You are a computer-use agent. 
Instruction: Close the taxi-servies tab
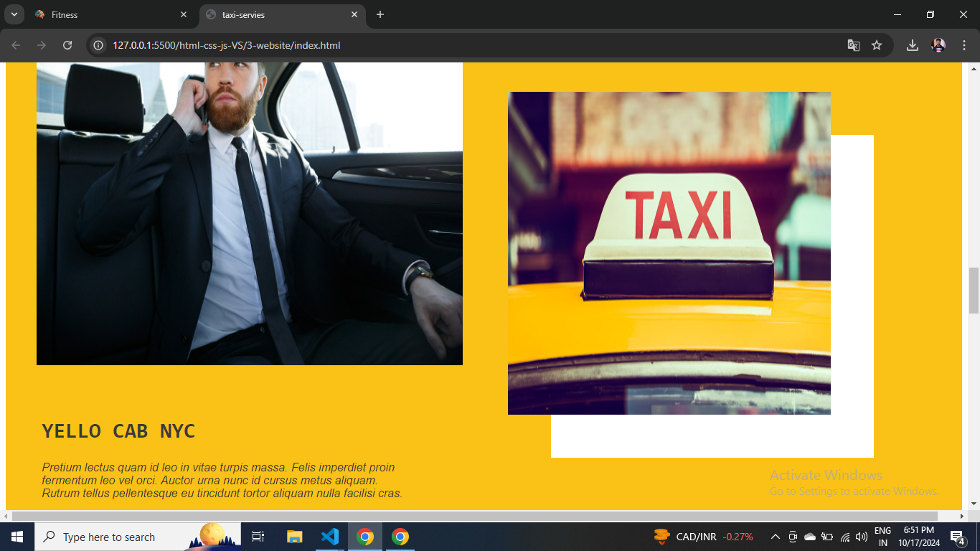coord(354,14)
